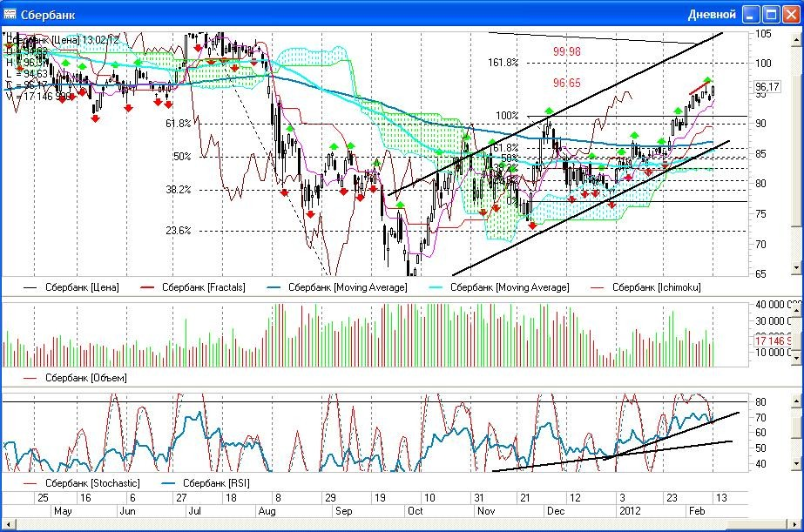The image size is (804, 532).
Task: Click the Jun month label on time axis
Action: pyautogui.click(x=127, y=511)
